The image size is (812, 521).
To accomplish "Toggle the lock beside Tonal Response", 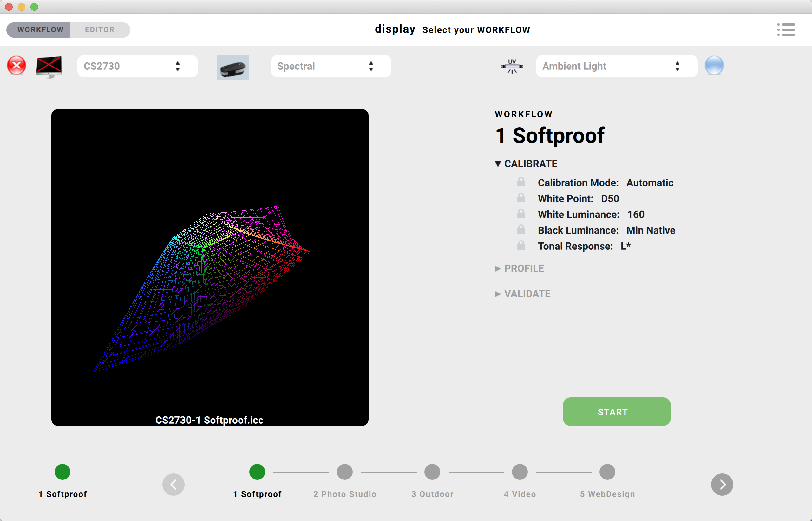I will pos(521,245).
